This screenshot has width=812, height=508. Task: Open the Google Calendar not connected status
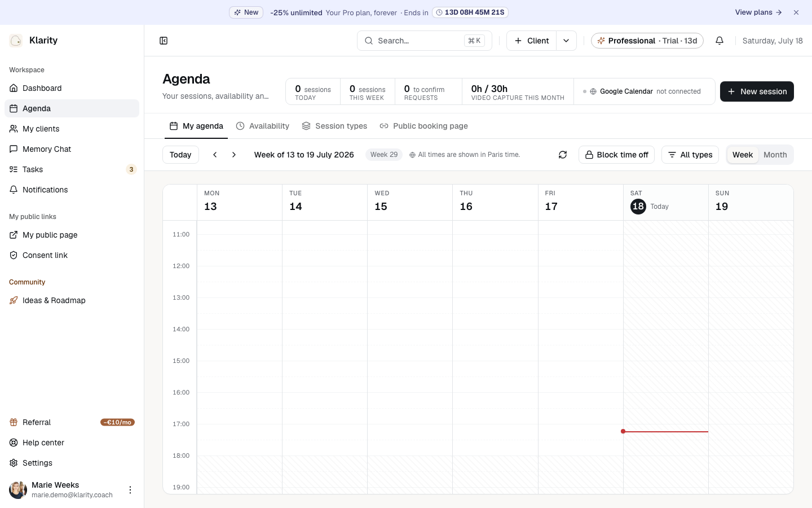(645, 91)
